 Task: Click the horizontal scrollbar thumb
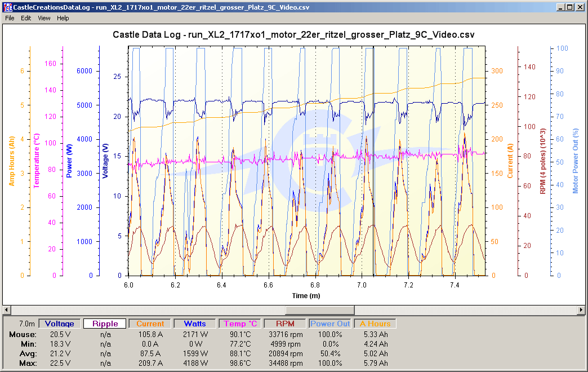pyautogui.click(x=320, y=310)
